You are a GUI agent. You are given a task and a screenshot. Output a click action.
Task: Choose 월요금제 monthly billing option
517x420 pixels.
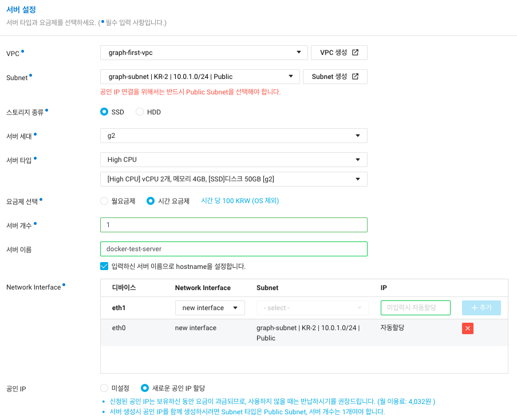coord(104,201)
